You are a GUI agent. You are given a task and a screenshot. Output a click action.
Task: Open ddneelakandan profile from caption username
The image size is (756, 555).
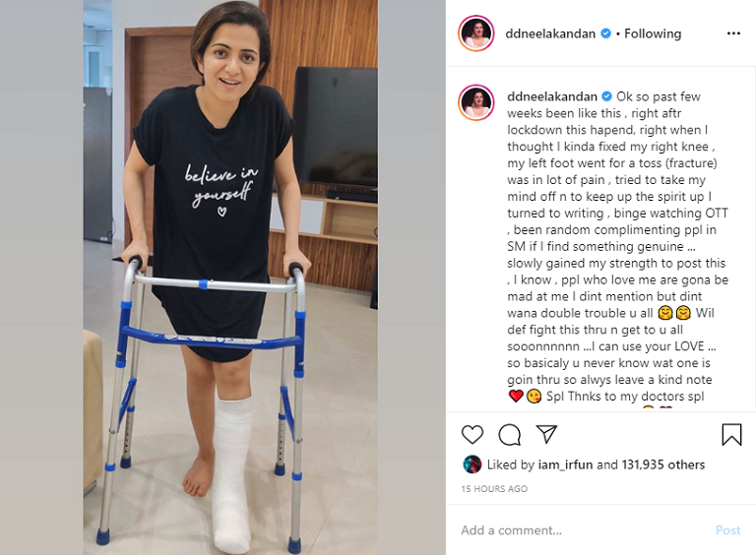552,96
